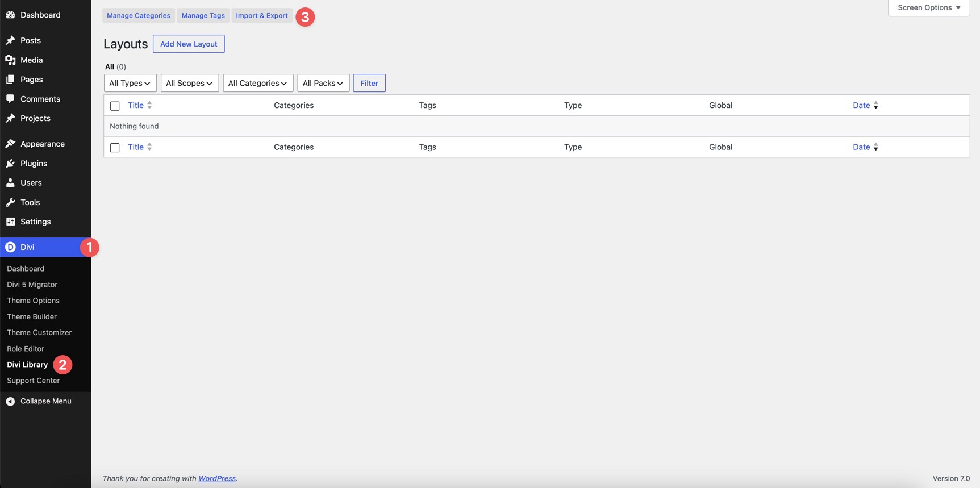
Task: Go to Pages in the sidebar
Action: 32,80
